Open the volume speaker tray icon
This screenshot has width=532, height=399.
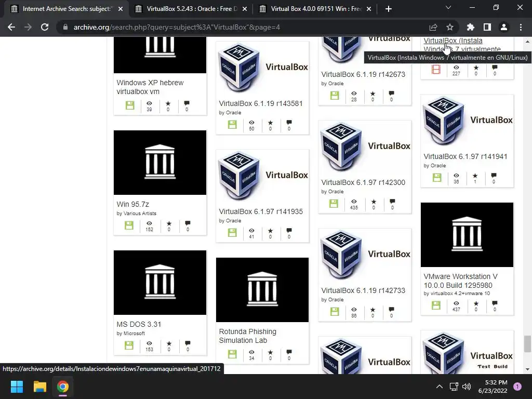[467, 387]
